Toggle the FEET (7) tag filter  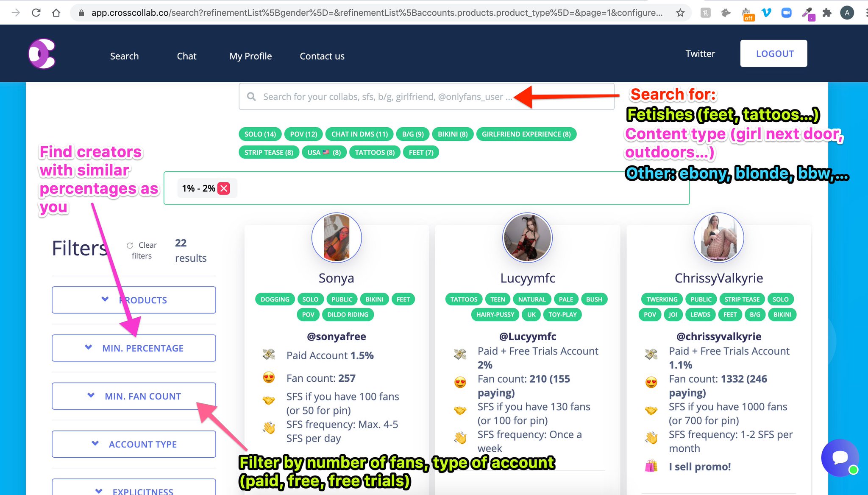pyautogui.click(x=421, y=152)
